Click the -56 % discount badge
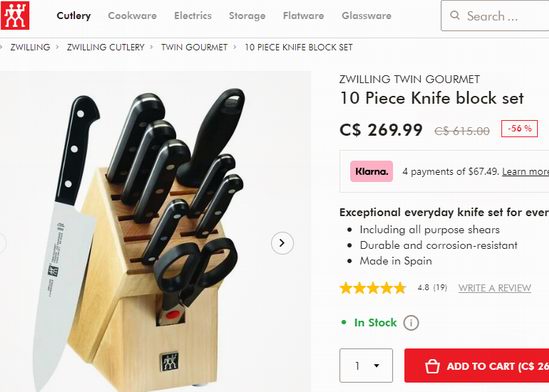 pos(519,128)
